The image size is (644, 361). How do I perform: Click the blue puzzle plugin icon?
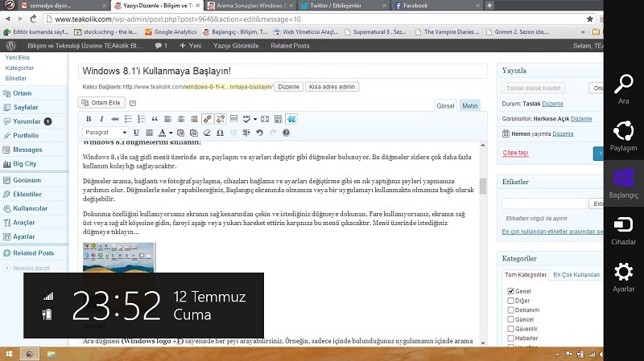pyautogui.click(x=291, y=119)
